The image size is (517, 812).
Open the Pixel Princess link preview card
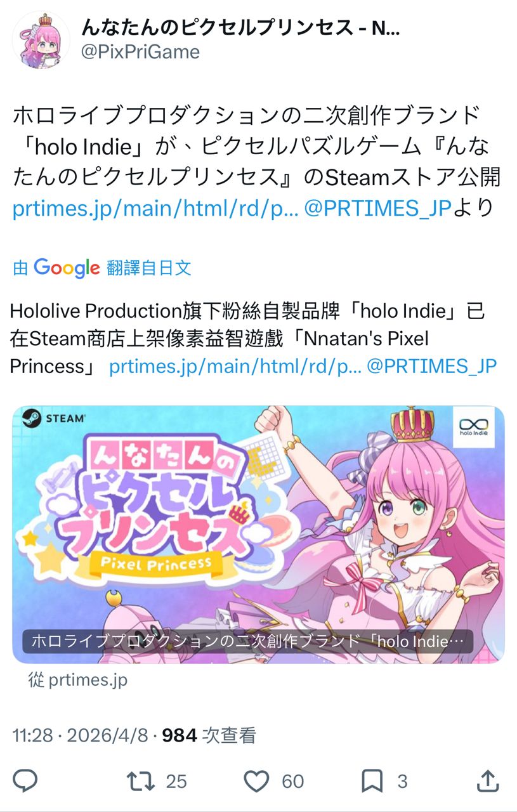[x=259, y=535]
